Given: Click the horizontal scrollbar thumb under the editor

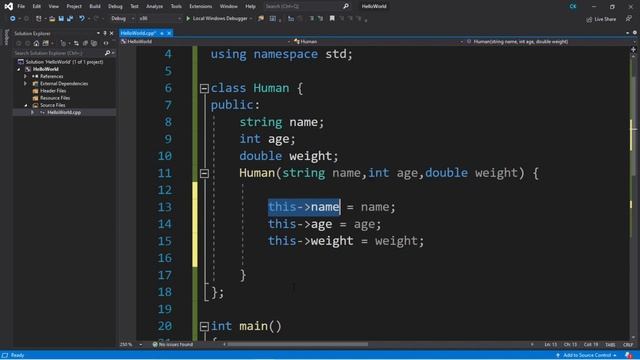Looking at the screenshot, I should click(x=298, y=344).
